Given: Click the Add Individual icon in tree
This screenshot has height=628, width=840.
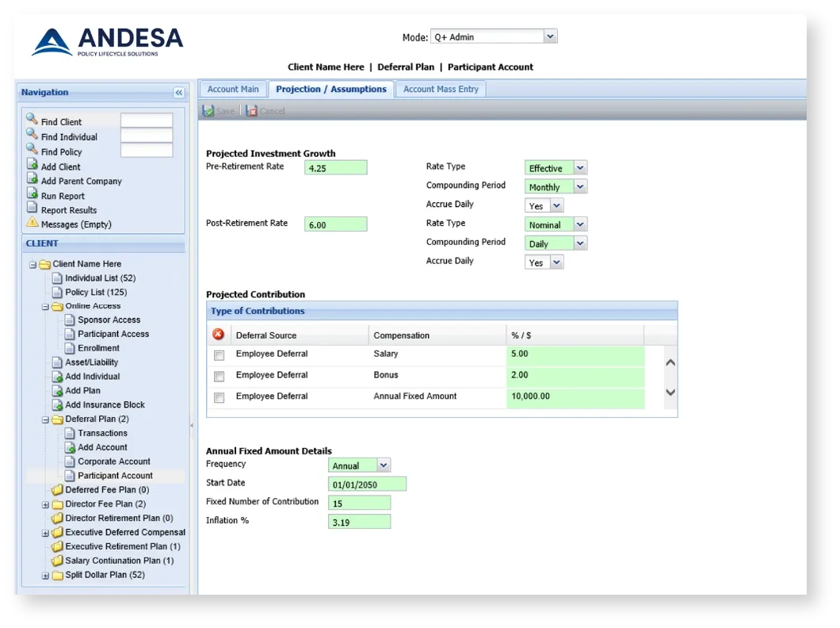Looking at the screenshot, I should pyautogui.click(x=57, y=377).
